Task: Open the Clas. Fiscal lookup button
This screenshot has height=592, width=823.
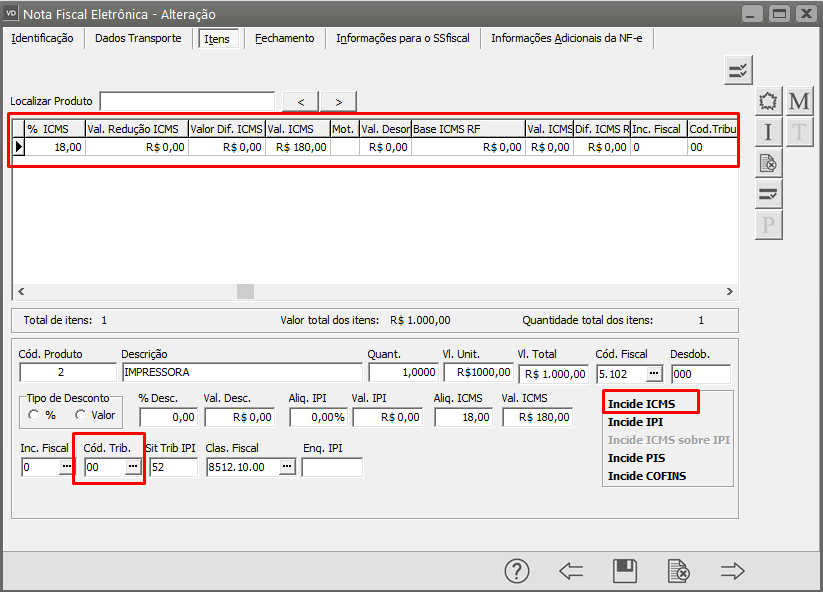Action: 286,467
